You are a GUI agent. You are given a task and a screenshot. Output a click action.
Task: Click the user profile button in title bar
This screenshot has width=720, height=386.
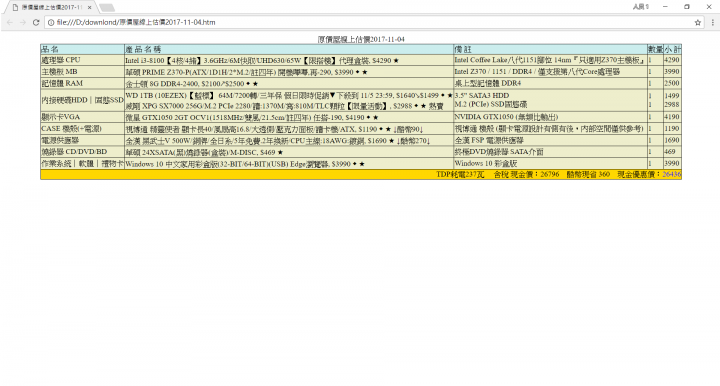click(x=641, y=7)
